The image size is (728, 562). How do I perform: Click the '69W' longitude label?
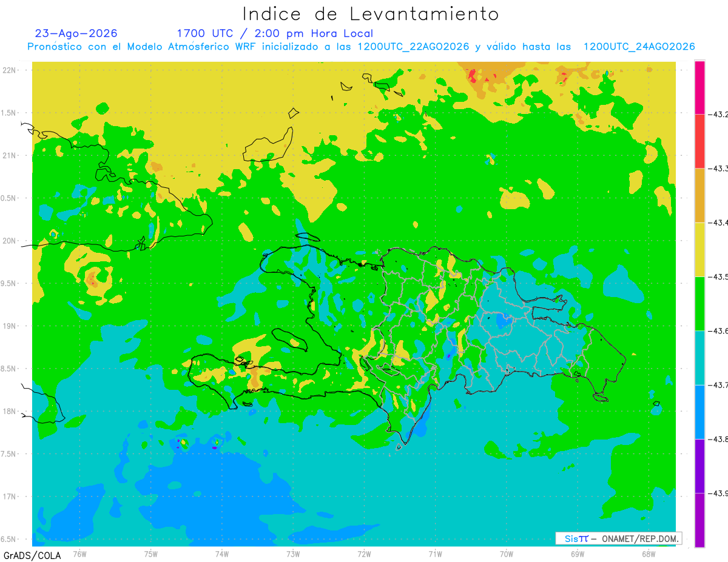[578, 554]
